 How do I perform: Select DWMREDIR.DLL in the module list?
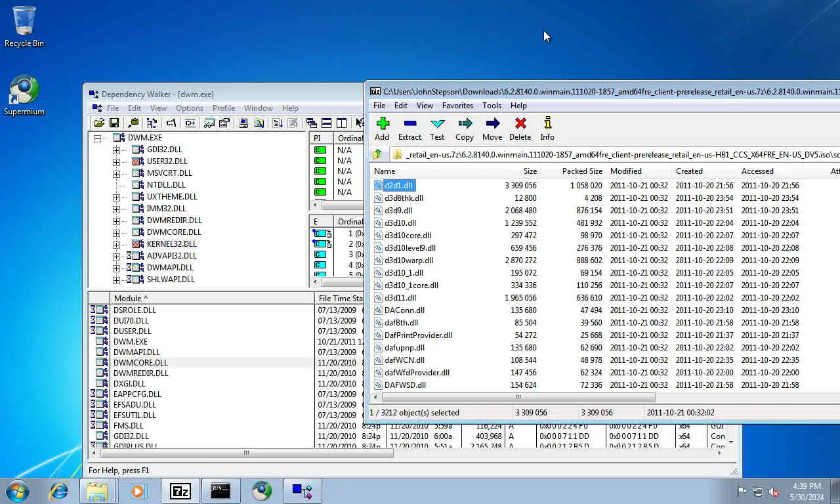point(140,373)
